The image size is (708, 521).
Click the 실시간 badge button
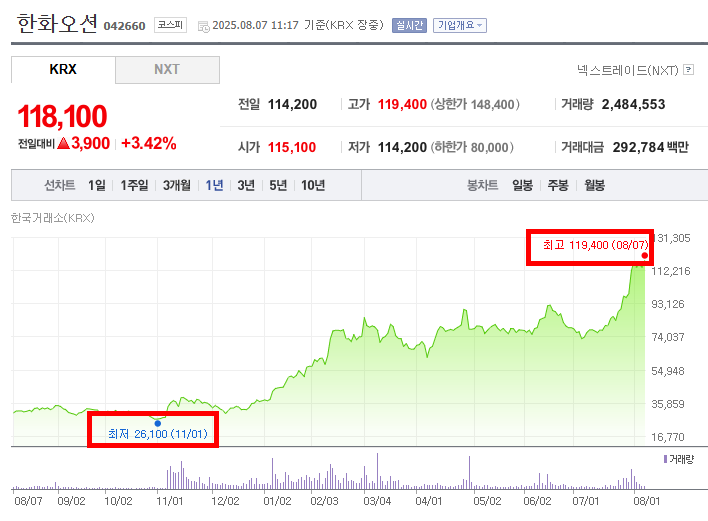(409, 25)
